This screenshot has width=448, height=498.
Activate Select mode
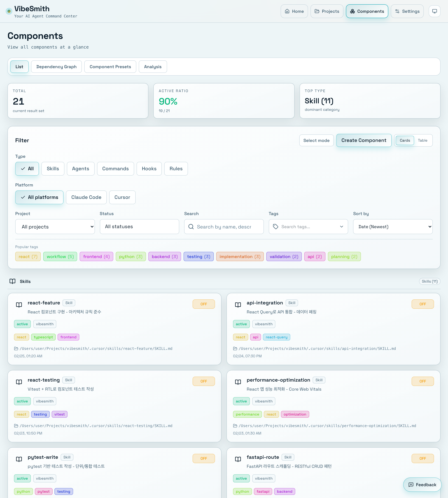click(317, 140)
